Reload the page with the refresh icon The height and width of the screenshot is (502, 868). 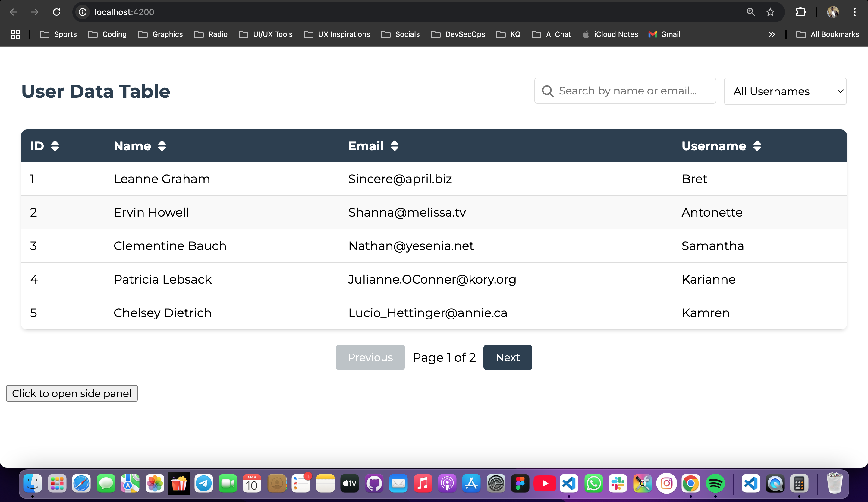click(x=57, y=12)
